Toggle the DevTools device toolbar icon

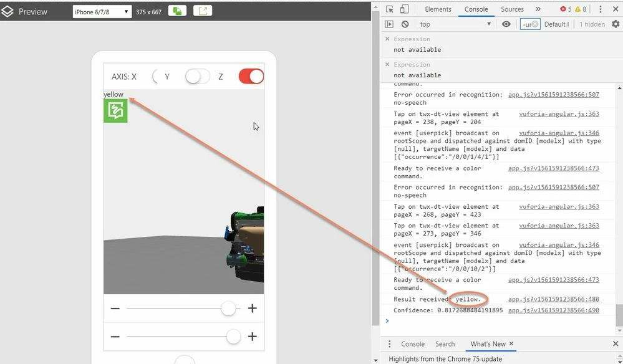[404, 9]
